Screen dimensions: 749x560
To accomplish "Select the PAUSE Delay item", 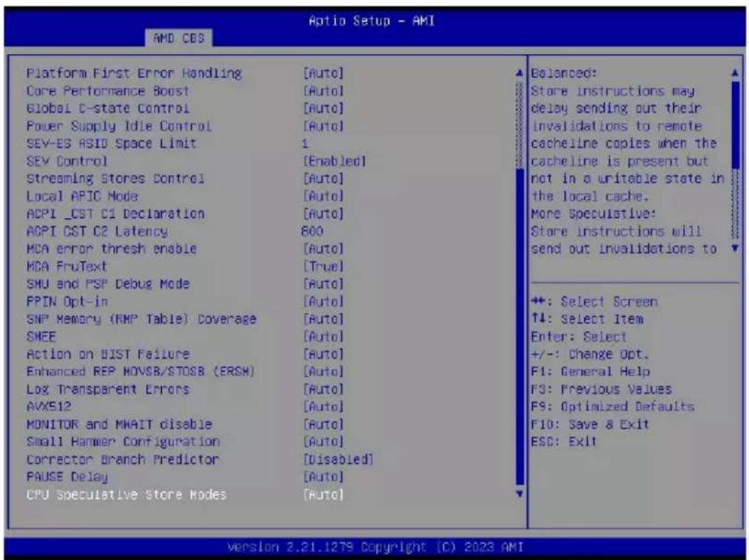I will click(x=185, y=477).
